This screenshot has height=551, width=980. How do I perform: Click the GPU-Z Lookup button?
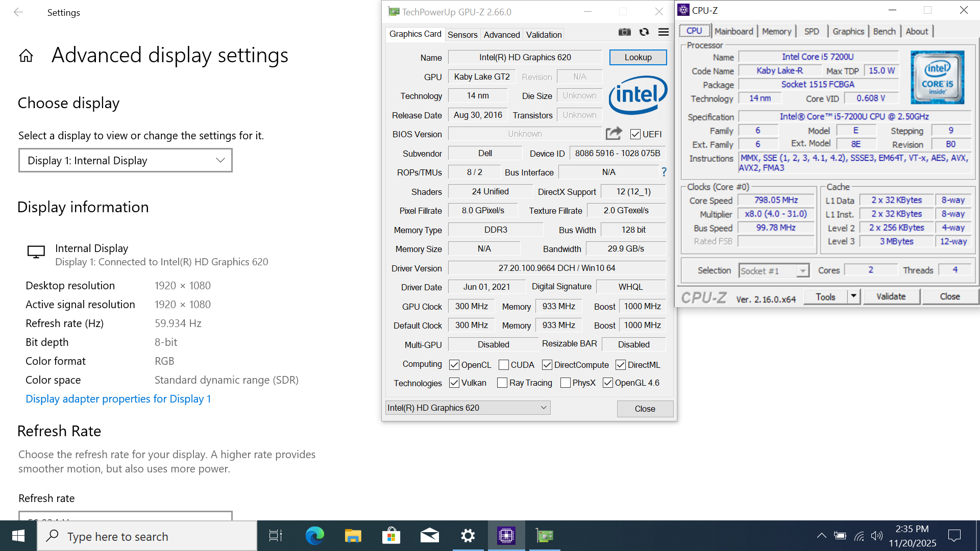(x=638, y=57)
